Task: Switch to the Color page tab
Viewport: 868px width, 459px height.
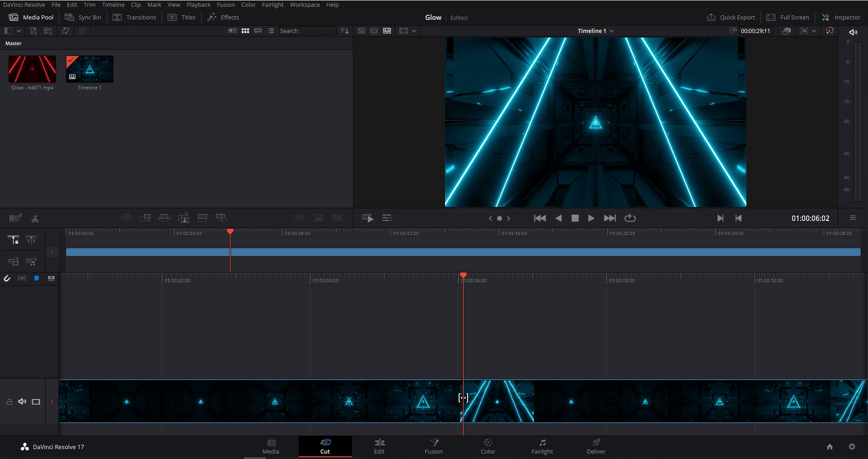Action: 488,446
